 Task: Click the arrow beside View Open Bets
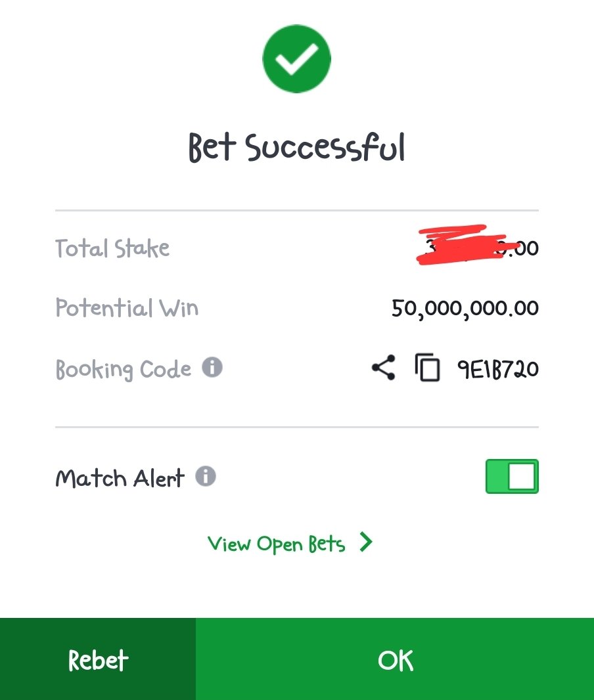click(366, 542)
